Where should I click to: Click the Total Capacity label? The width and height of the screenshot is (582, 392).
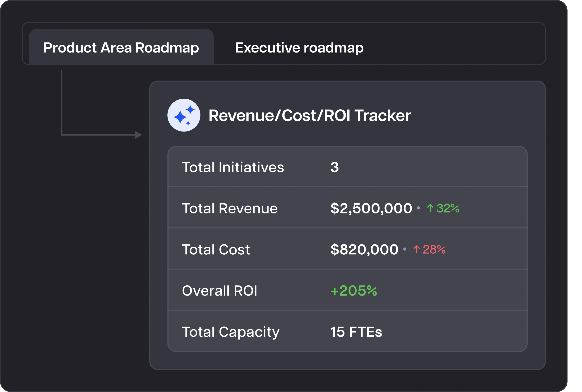[230, 332]
